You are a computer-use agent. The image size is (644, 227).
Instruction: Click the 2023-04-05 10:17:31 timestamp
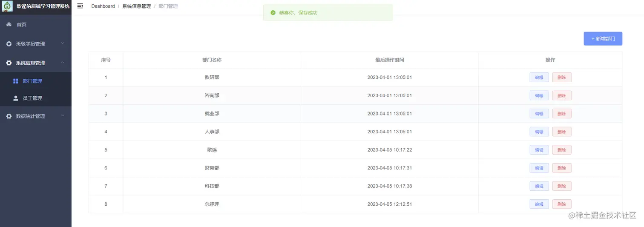point(390,168)
